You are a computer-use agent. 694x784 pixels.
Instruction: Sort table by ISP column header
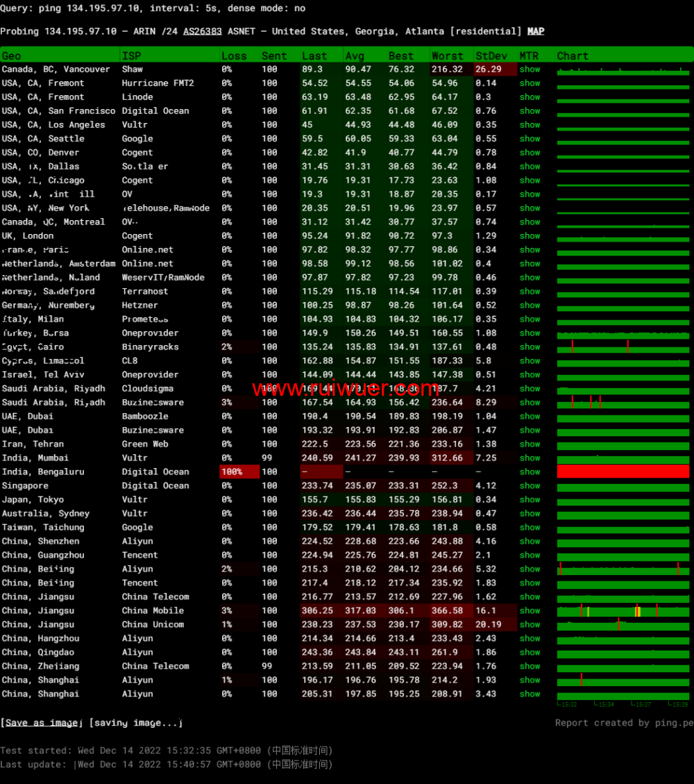tap(131, 56)
